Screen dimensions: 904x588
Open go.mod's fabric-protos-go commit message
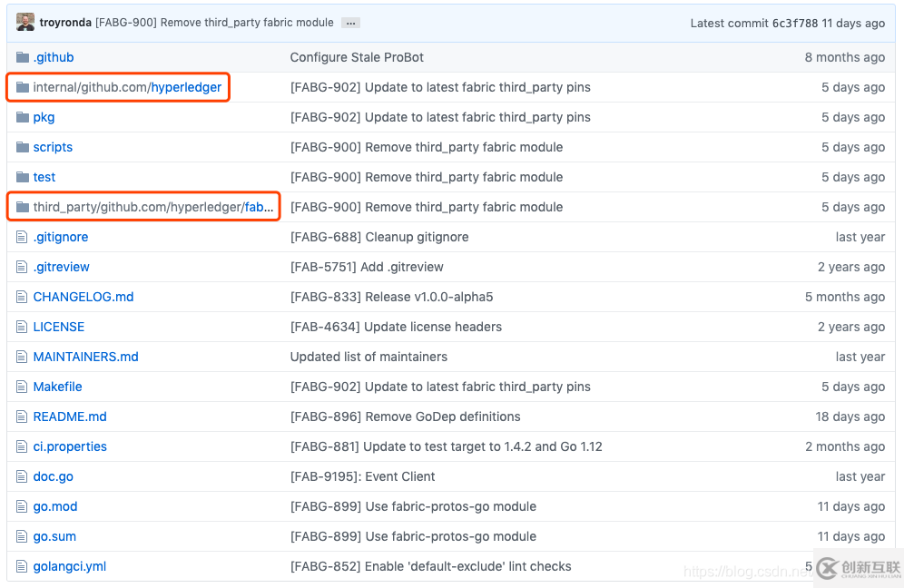pos(413,506)
